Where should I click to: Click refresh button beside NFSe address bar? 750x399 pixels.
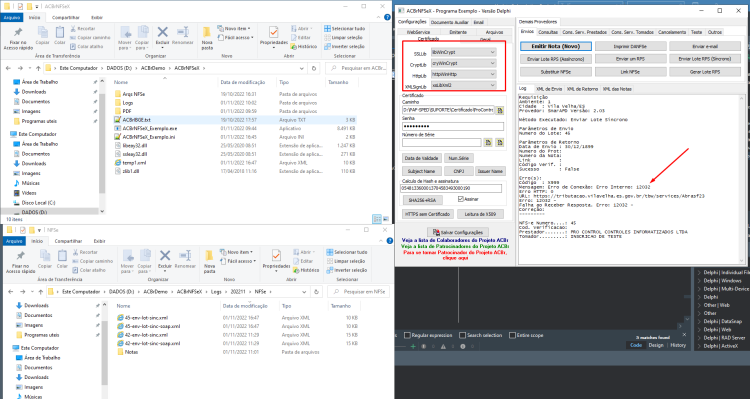[x=316, y=291]
